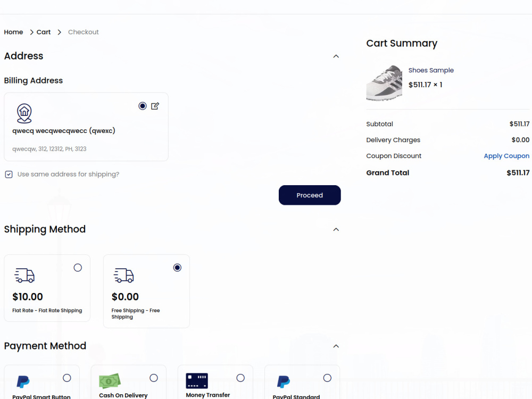
Task: Go to Cart in breadcrumb
Action: click(44, 32)
